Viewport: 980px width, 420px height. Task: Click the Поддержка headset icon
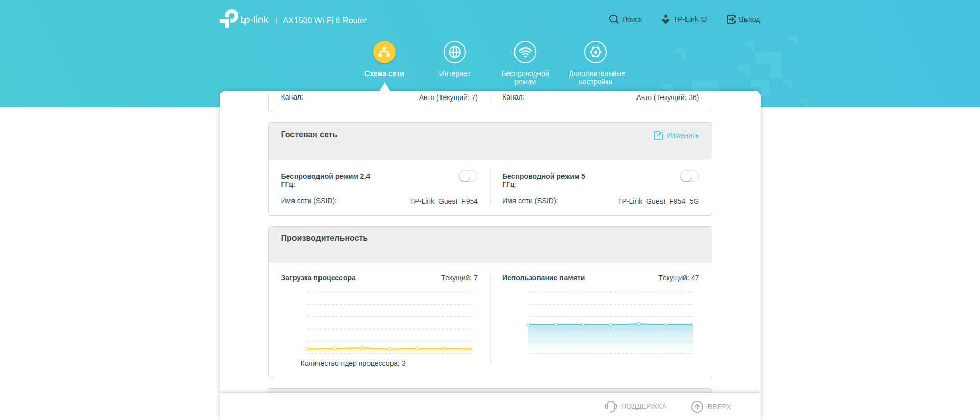pos(610,406)
